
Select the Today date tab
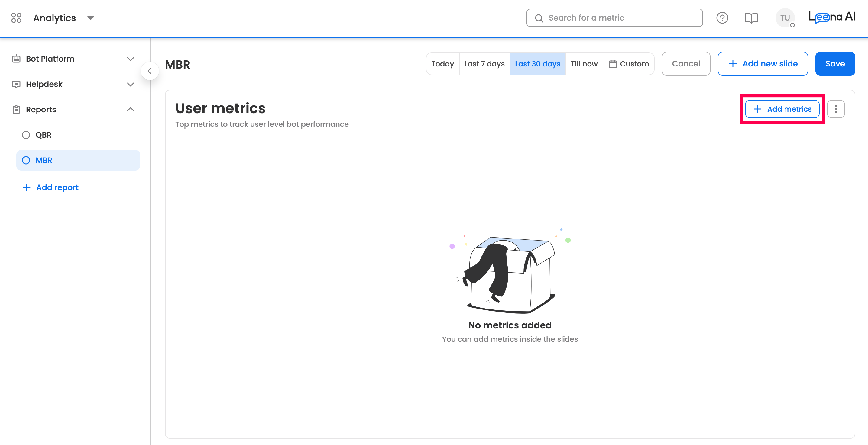tap(442, 64)
